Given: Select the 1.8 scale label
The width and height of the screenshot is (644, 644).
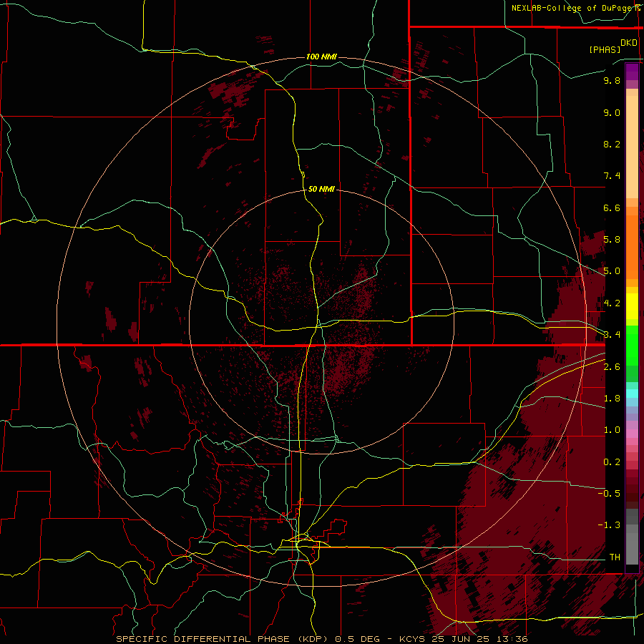Looking at the screenshot, I should tap(612, 399).
